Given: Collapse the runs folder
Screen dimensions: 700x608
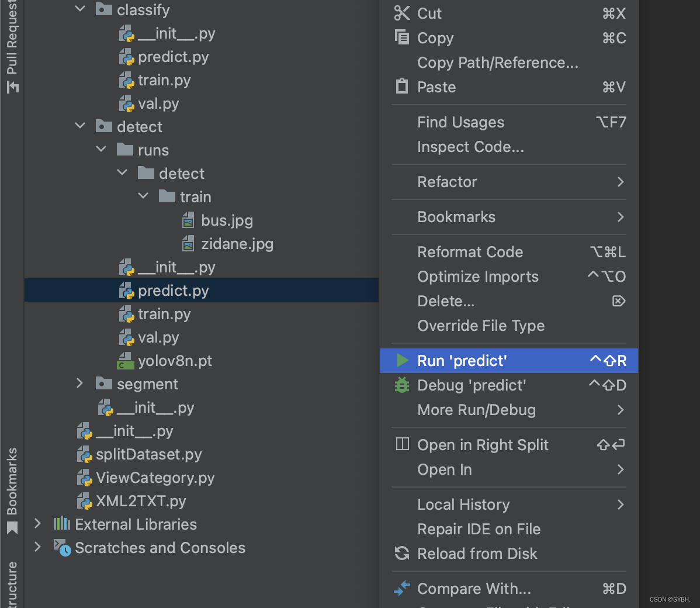Looking at the screenshot, I should coord(102,150).
